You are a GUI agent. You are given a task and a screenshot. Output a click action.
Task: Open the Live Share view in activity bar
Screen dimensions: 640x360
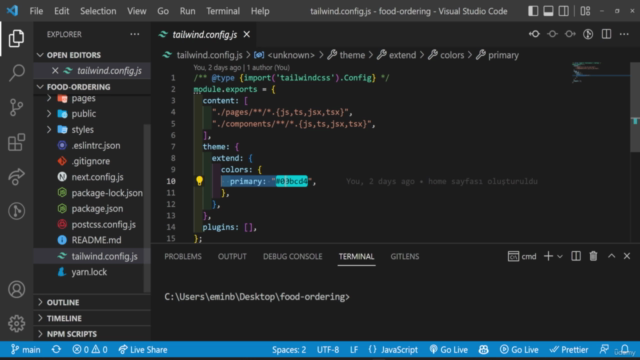tap(16, 177)
